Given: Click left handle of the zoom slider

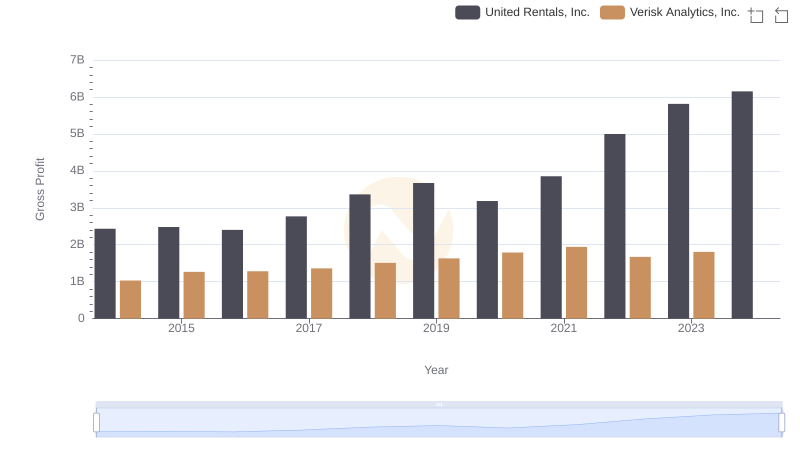Looking at the screenshot, I should pos(96,423).
